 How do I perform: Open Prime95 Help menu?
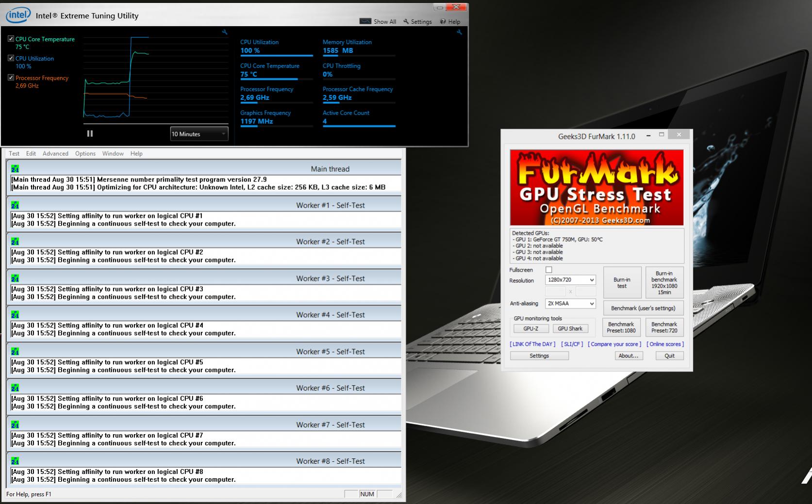pos(136,153)
